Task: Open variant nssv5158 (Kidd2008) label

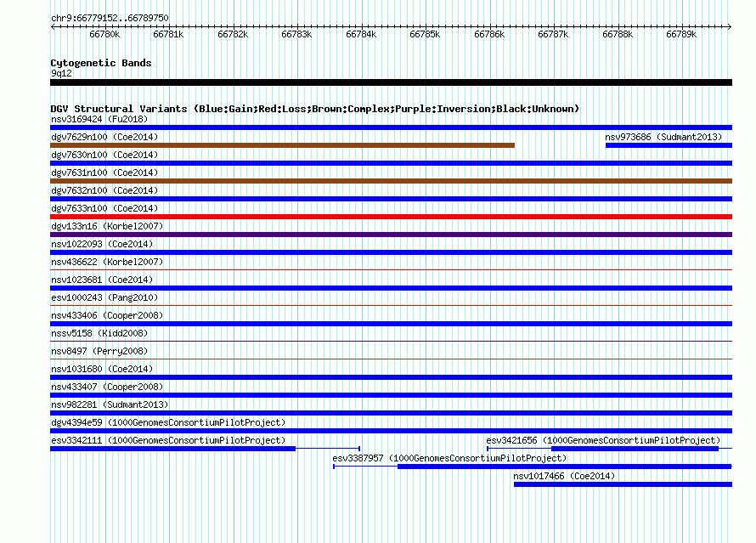Action: click(99, 333)
